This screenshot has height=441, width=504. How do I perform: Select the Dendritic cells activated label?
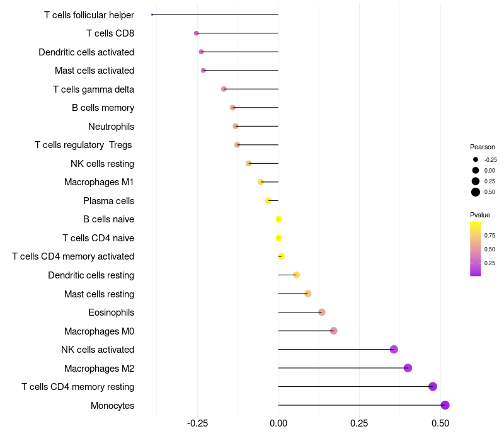[86, 52]
